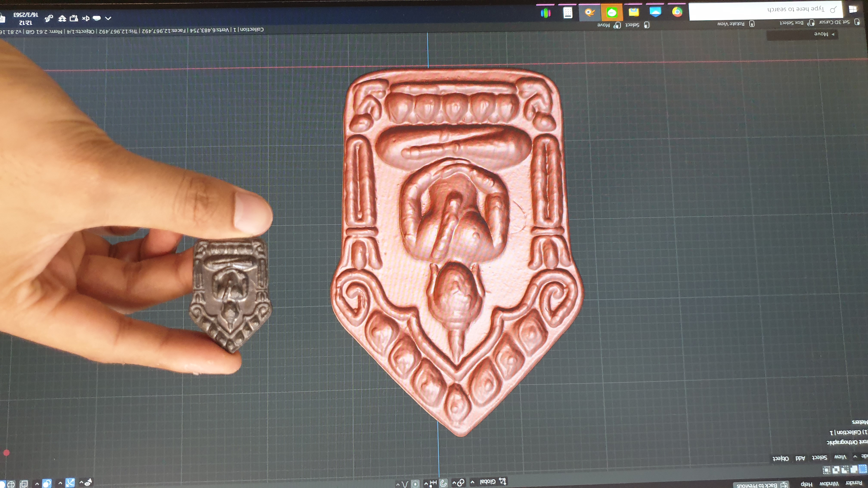The width and height of the screenshot is (868, 488).
Task: Open the viewport Object menu
Action: click(x=781, y=459)
